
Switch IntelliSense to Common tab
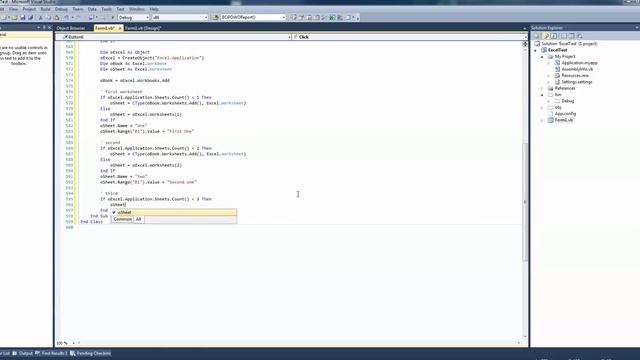pos(122,219)
